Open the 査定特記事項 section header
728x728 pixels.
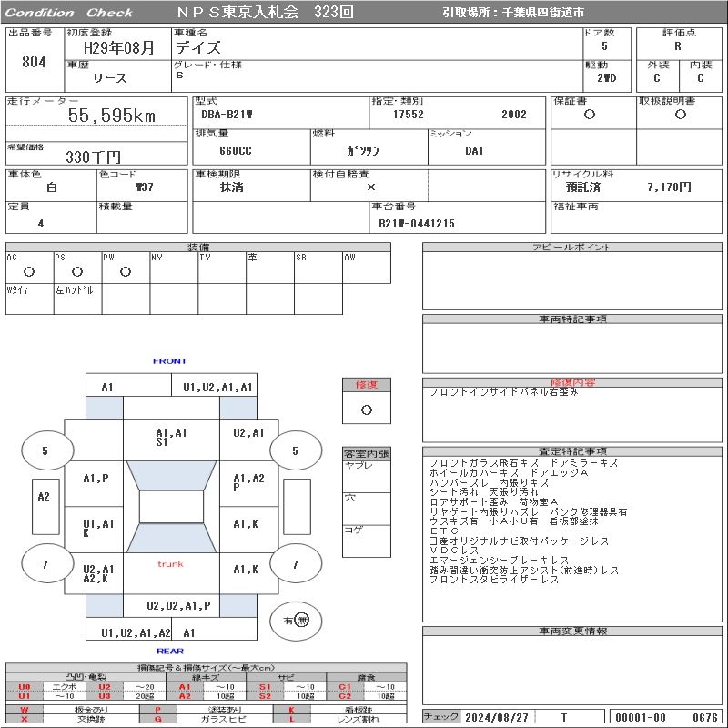[x=573, y=451]
